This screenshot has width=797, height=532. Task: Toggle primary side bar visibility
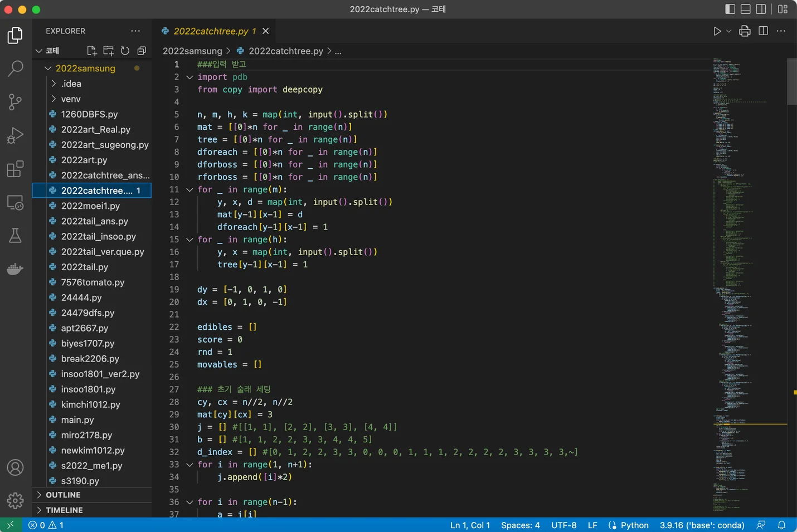click(x=730, y=9)
